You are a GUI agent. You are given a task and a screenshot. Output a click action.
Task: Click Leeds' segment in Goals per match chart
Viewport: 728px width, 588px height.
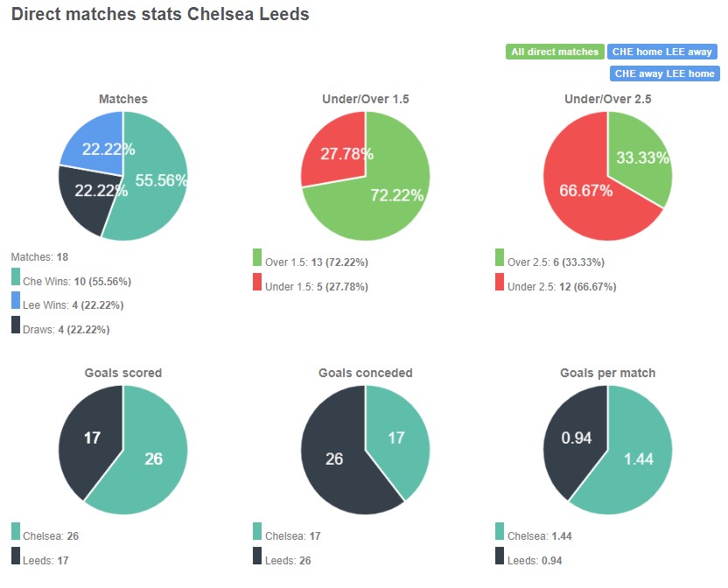577,437
